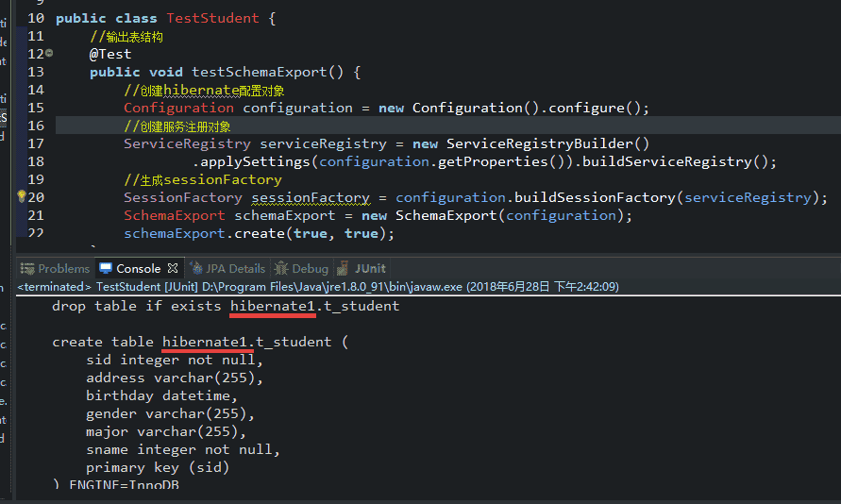The image size is (841, 504).
Task: Click the highlighted comment //创建服务注册对象
Action: (x=177, y=126)
